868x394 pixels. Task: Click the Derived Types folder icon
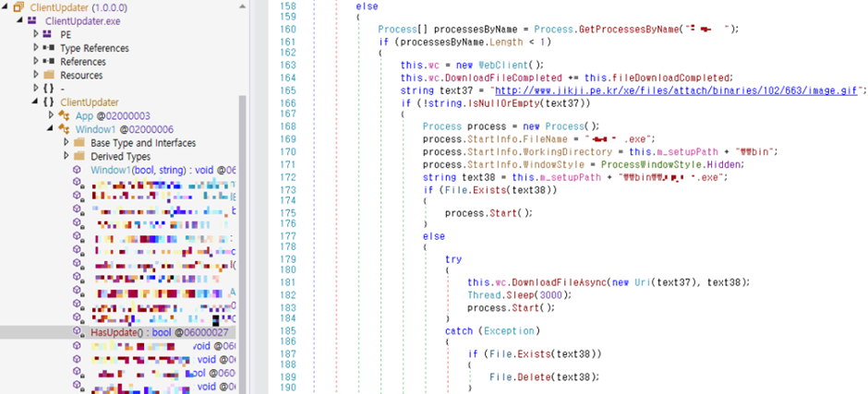point(79,156)
